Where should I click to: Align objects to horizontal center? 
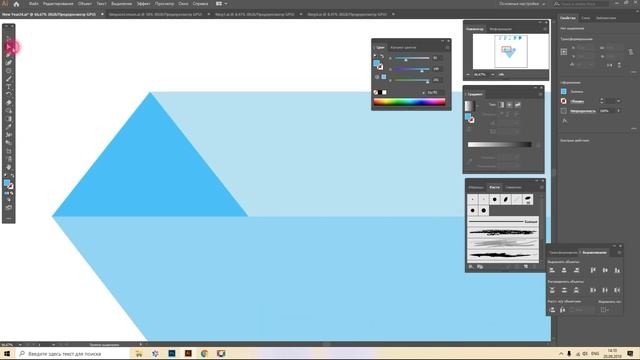[564, 270]
